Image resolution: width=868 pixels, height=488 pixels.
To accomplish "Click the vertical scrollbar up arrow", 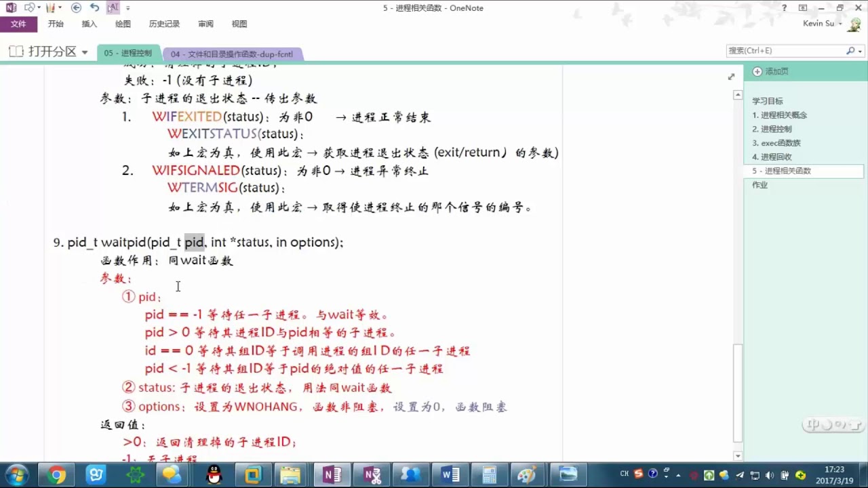I will coord(738,95).
